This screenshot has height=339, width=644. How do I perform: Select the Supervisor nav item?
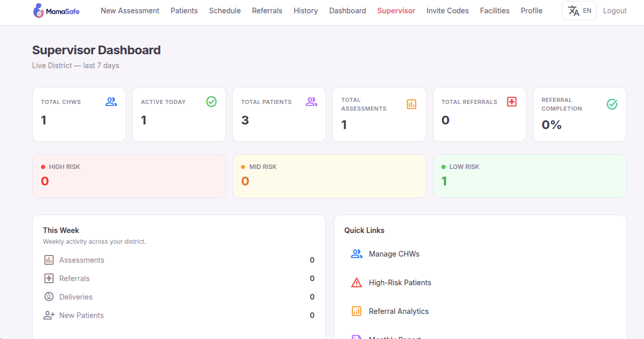point(396,11)
